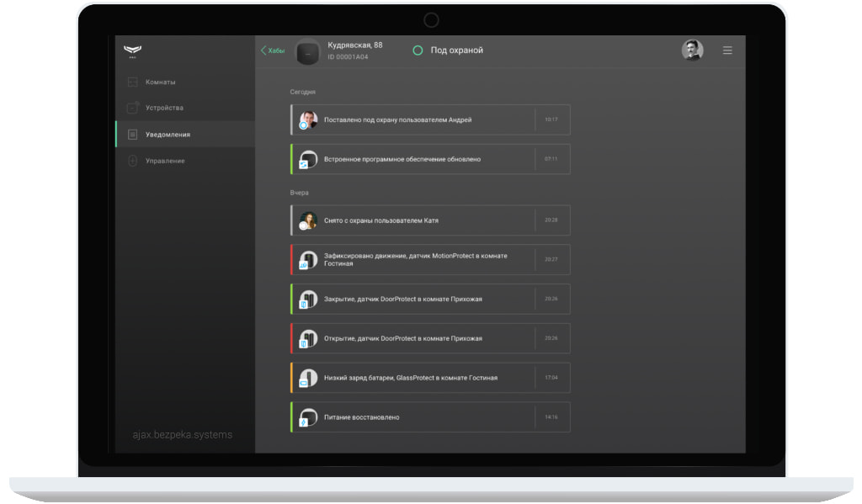
Task: Open the Открытие DoorProtect notification
Action: point(430,338)
